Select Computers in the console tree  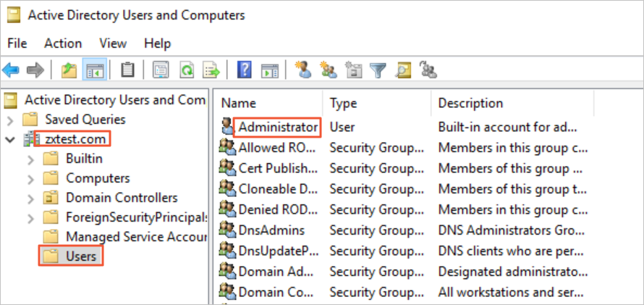pos(98,178)
